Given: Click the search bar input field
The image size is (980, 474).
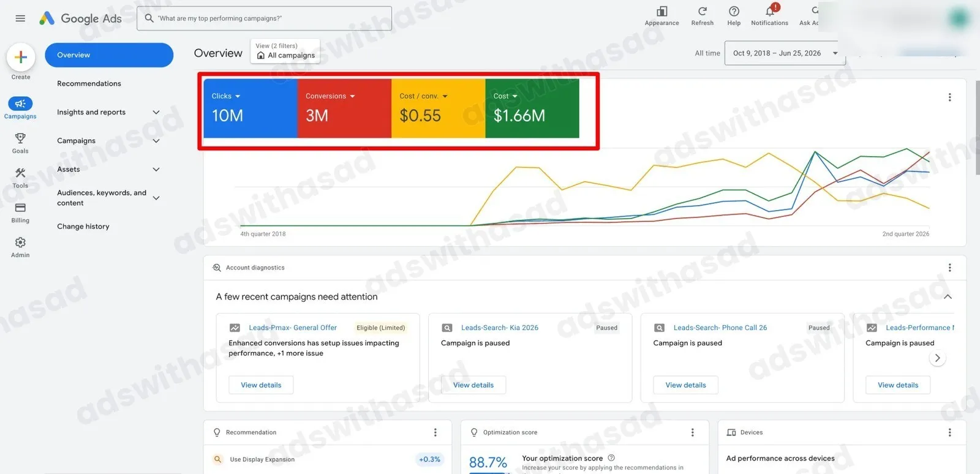Looking at the screenshot, I should pyautogui.click(x=264, y=18).
